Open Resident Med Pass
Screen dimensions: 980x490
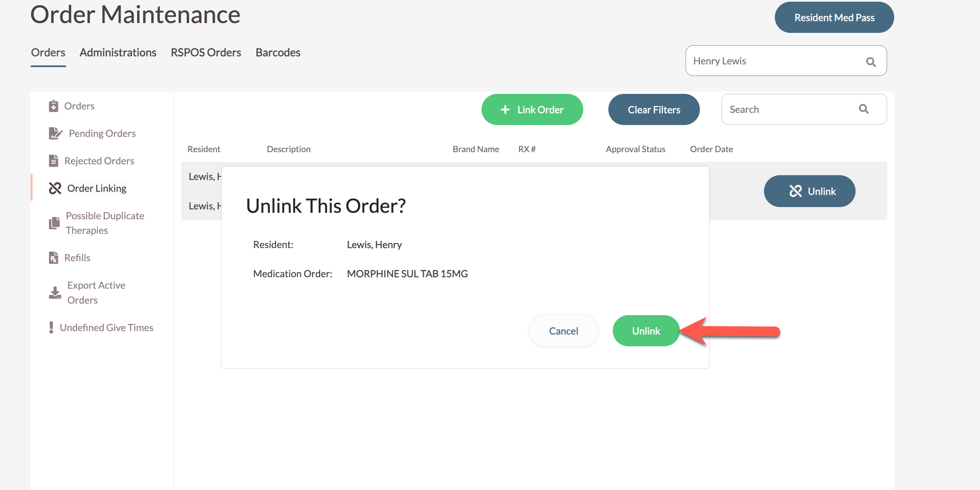click(834, 18)
